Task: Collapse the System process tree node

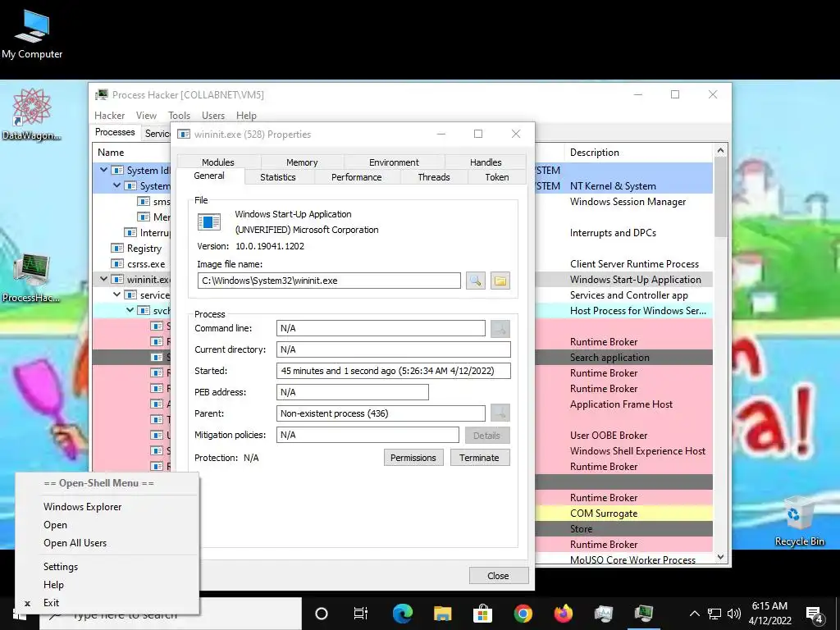Action: [116, 185]
